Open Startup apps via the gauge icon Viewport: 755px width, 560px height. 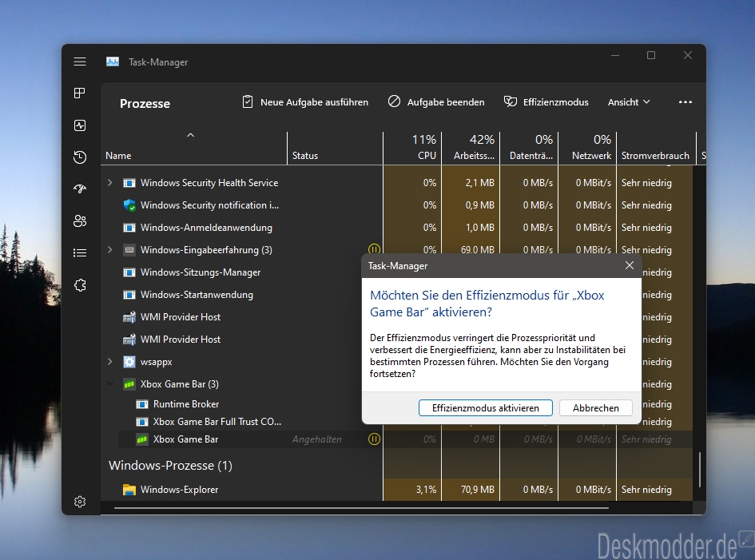(x=80, y=189)
